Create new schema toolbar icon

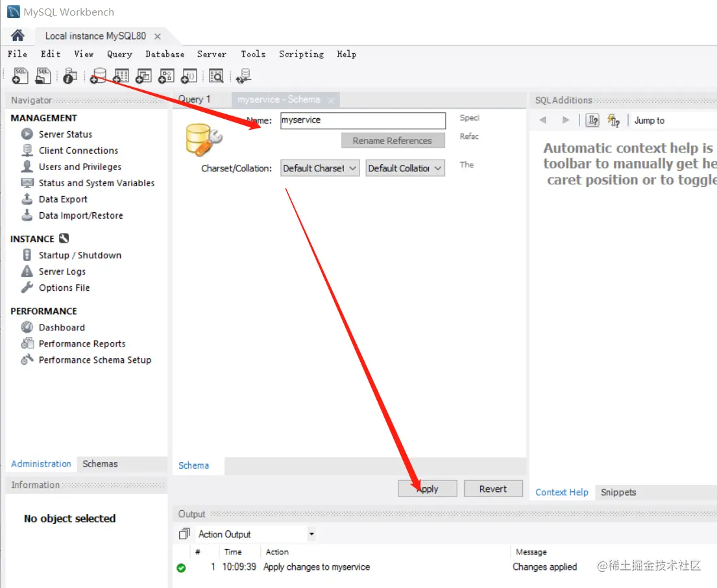click(x=98, y=76)
